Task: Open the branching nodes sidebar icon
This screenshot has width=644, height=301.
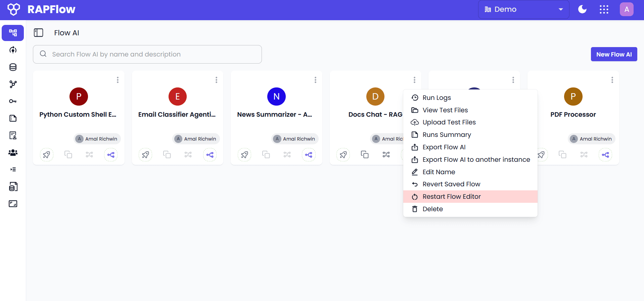Action: (x=13, y=84)
